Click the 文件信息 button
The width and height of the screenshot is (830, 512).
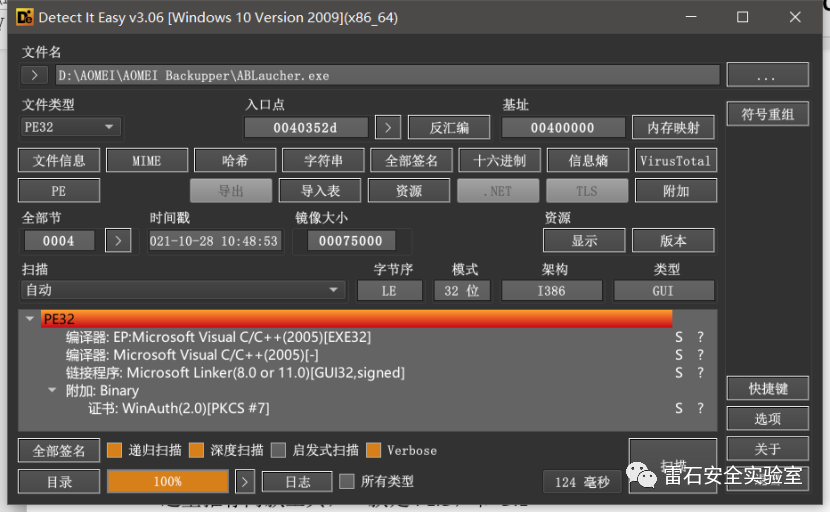pos(59,160)
